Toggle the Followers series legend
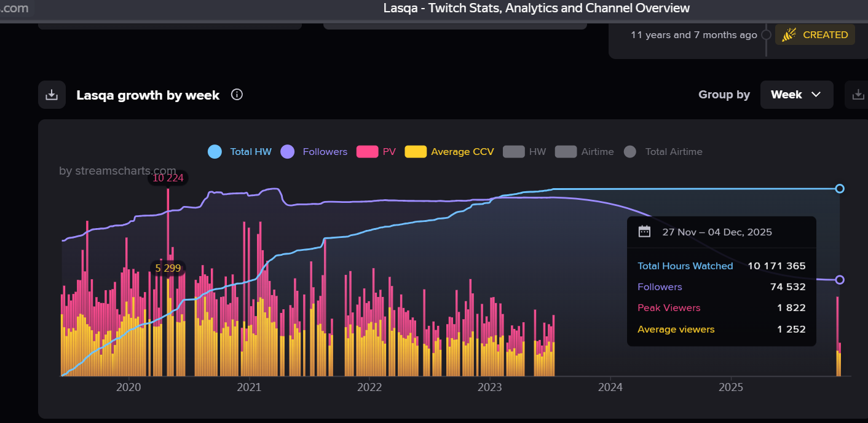 click(314, 152)
